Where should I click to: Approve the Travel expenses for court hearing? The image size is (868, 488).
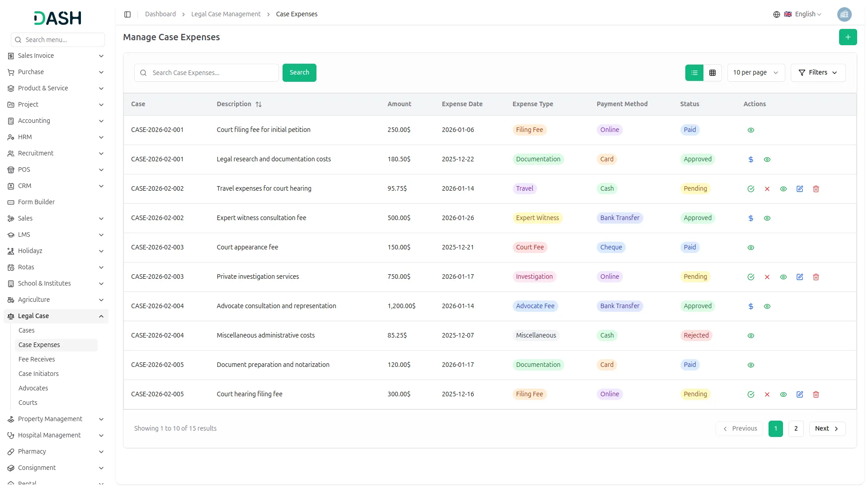751,188
